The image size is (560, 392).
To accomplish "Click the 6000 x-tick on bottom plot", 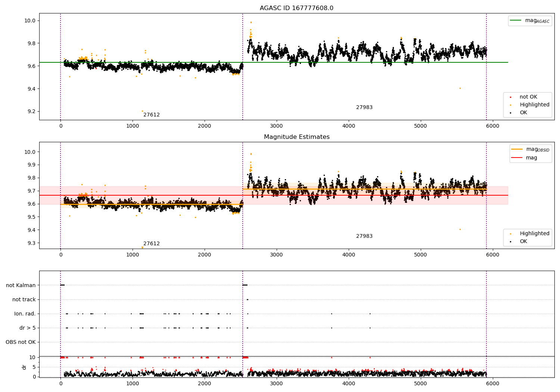I will click(x=493, y=383).
